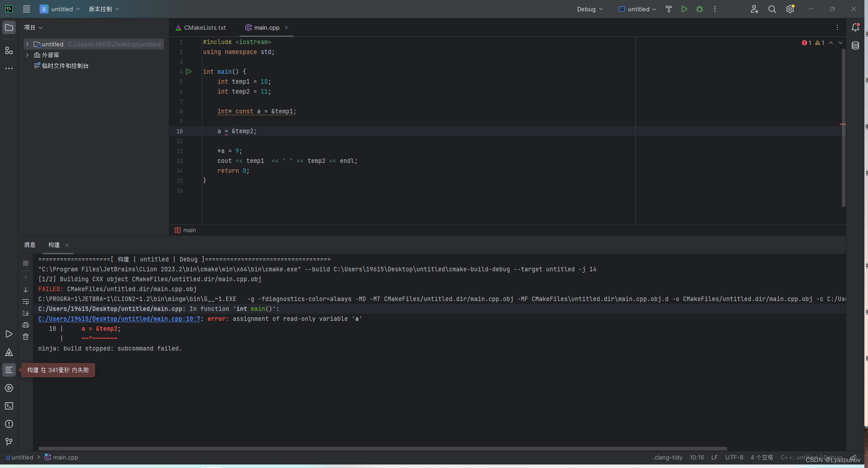Close the main.cpp tab
This screenshot has width=868, height=468.
click(286, 27)
